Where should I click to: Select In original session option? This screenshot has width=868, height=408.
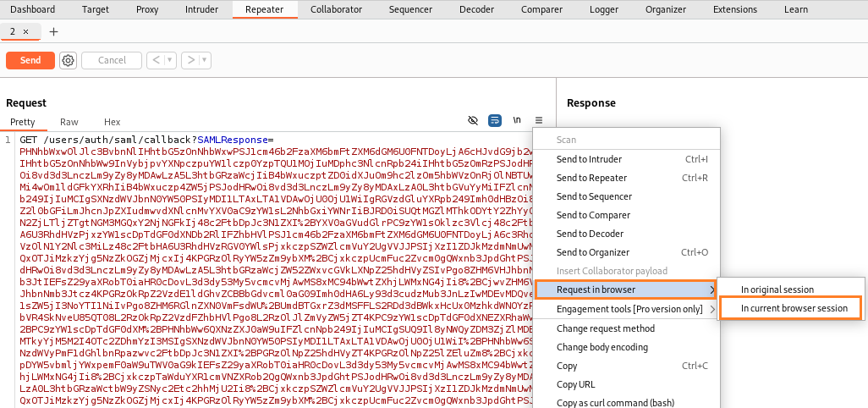pyautogui.click(x=789, y=289)
